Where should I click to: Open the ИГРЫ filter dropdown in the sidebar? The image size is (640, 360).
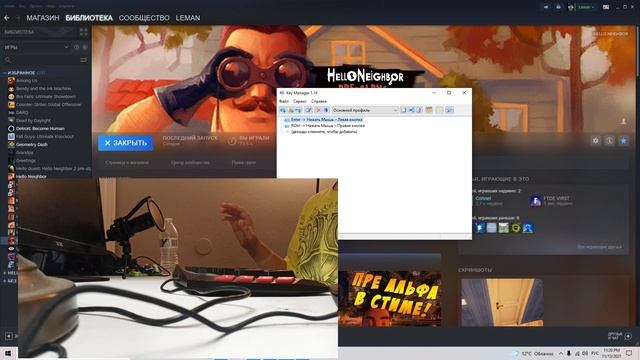click(x=36, y=47)
